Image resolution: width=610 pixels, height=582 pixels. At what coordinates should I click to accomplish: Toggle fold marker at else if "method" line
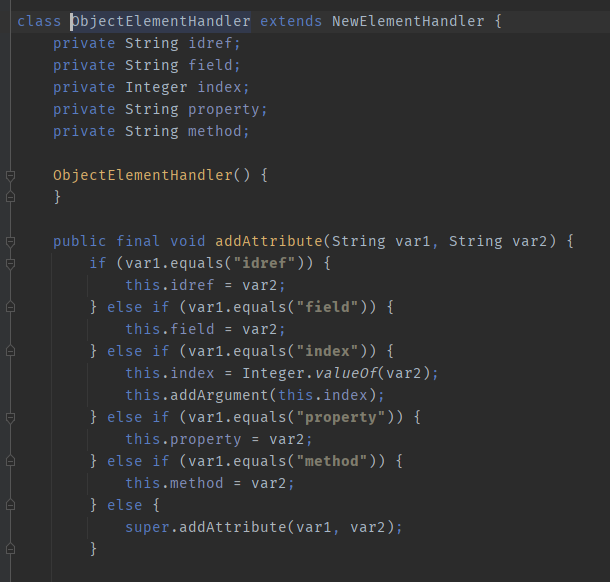click(x=11, y=461)
